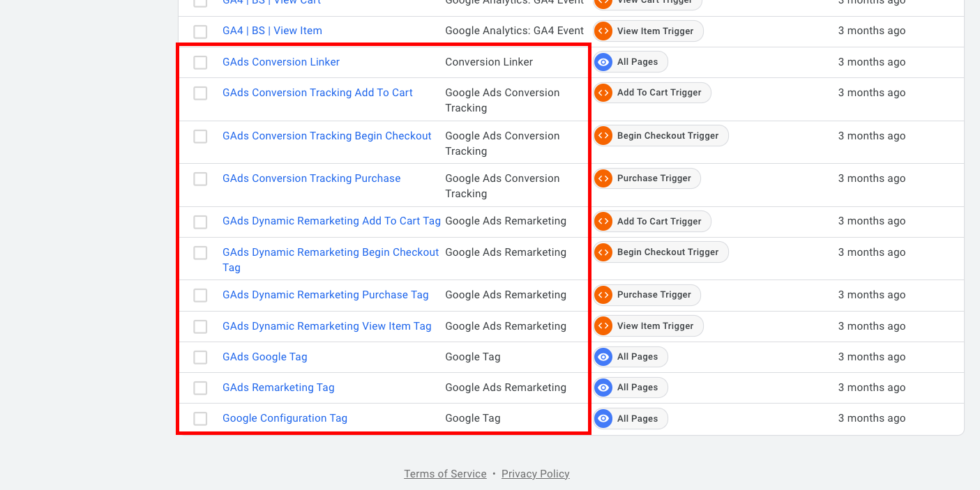Open GAds Dynamic Remarketing View Item Tag
This screenshot has width=980, height=490.
pos(327,326)
